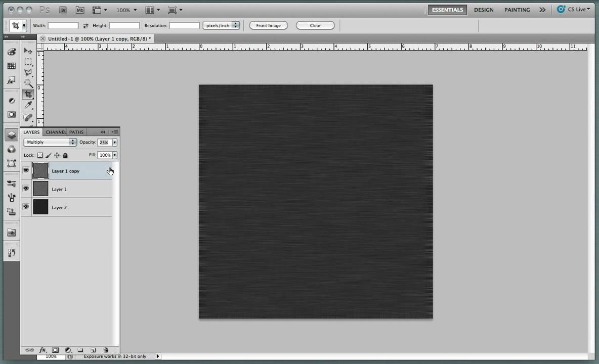Open the Styles panel fx icon

12,80
